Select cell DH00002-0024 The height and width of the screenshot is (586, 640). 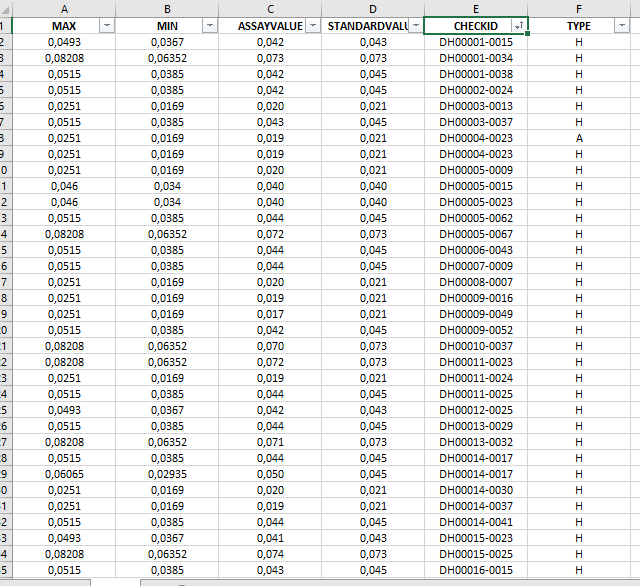point(476,90)
